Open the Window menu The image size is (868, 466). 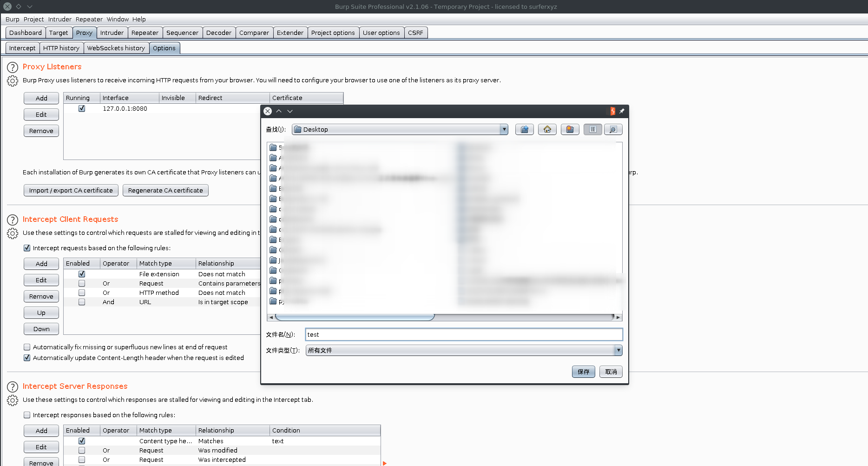118,19
